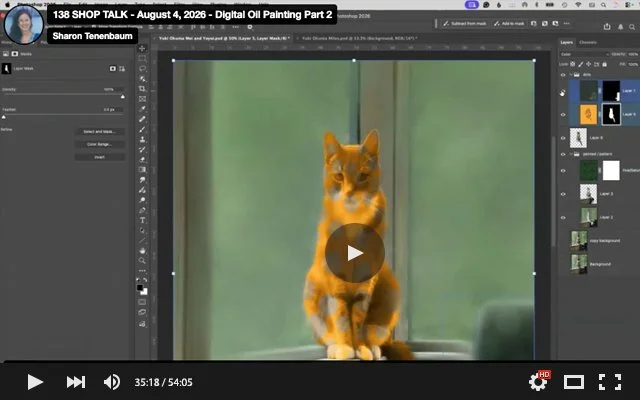The height and width of the screenshot is (400, 640).
Task: Click Add to mask button
Action: [x=509, y=24]
